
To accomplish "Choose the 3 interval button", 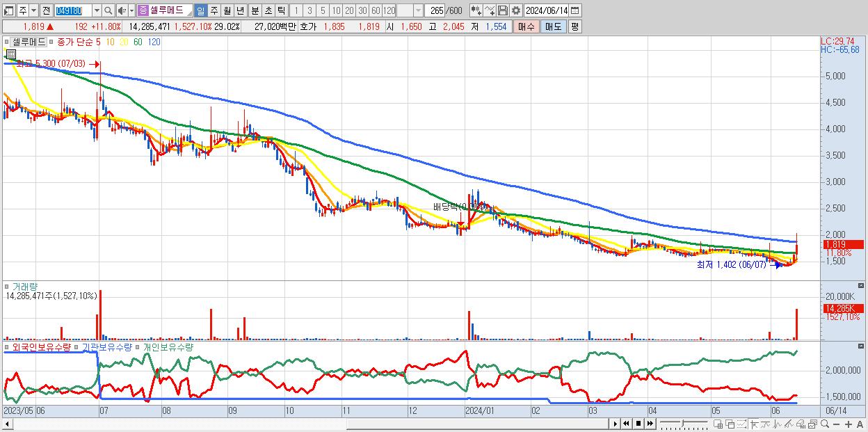I will (310, 11).
